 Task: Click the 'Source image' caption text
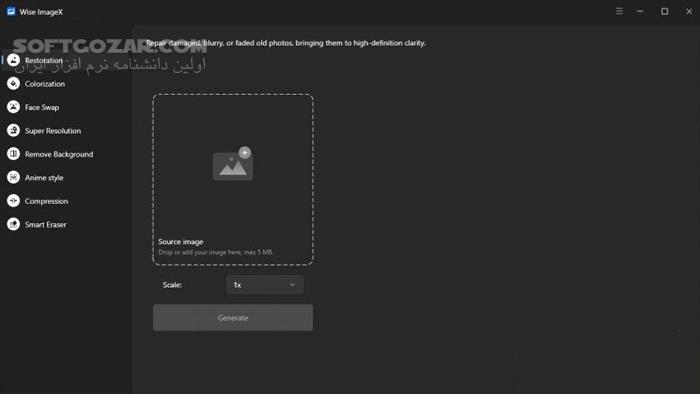point(181,241)
